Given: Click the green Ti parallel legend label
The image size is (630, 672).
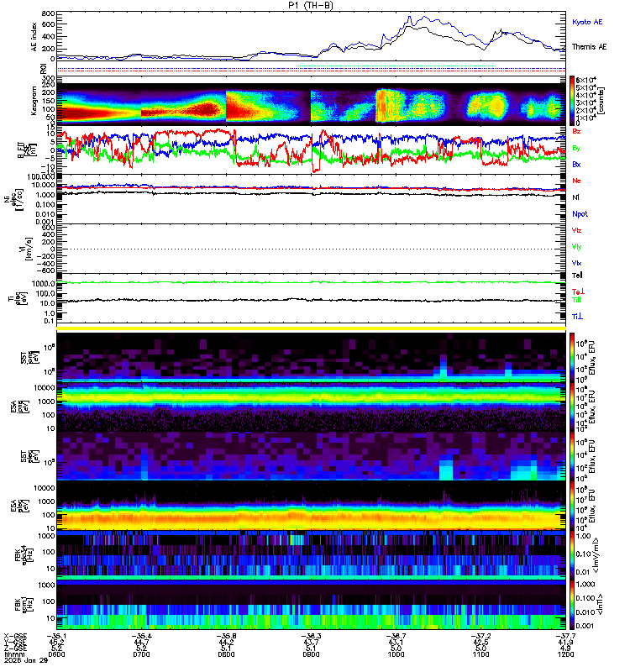Looking at the screenshot, I should tap(577, 300).
